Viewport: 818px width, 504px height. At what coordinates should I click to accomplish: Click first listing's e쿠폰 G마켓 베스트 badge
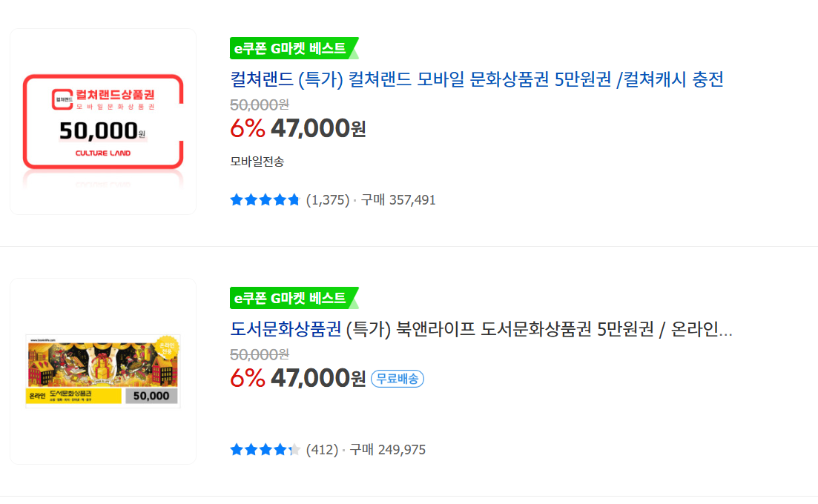coord(290,49)
